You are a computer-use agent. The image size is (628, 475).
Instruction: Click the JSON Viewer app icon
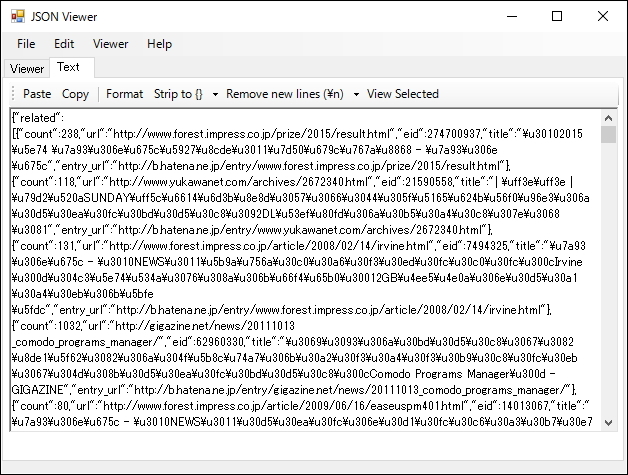click(x=18, y=16)
